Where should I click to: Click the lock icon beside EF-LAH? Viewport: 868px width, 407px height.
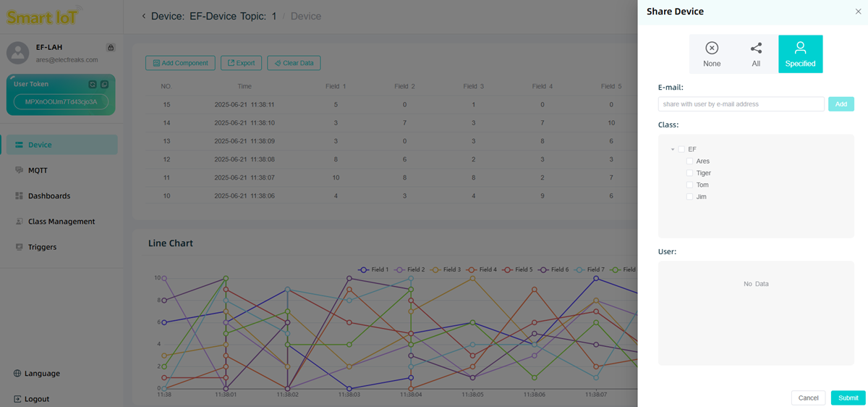111,48
